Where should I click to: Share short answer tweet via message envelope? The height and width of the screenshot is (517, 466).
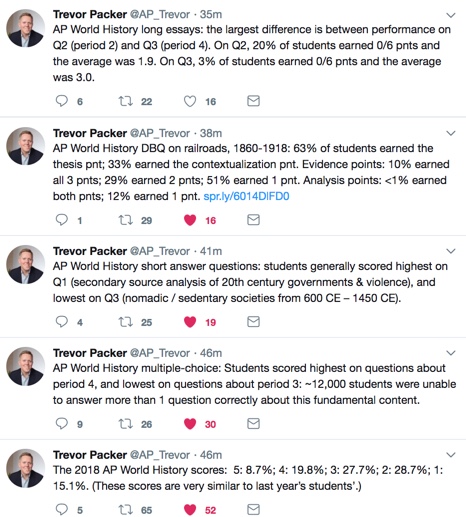253,322
